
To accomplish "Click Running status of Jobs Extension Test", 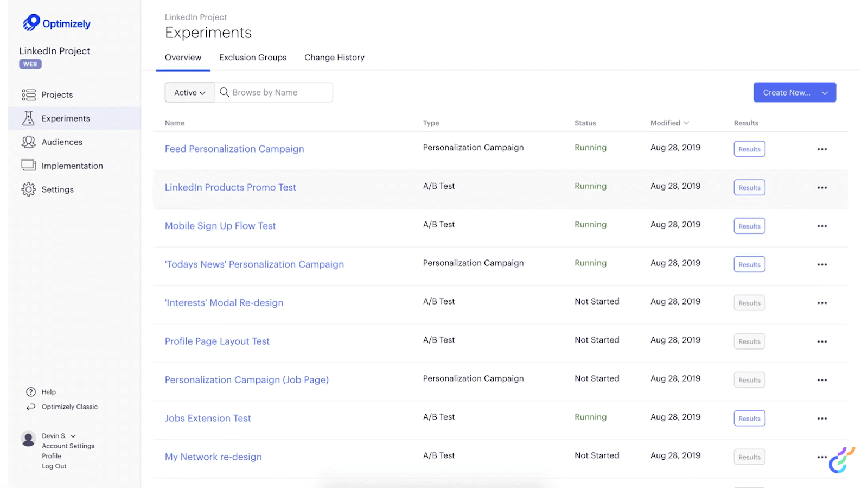I will pos(590,417).
